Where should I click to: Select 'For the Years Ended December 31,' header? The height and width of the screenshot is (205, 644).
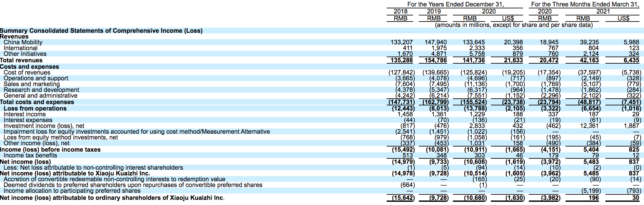455,4
